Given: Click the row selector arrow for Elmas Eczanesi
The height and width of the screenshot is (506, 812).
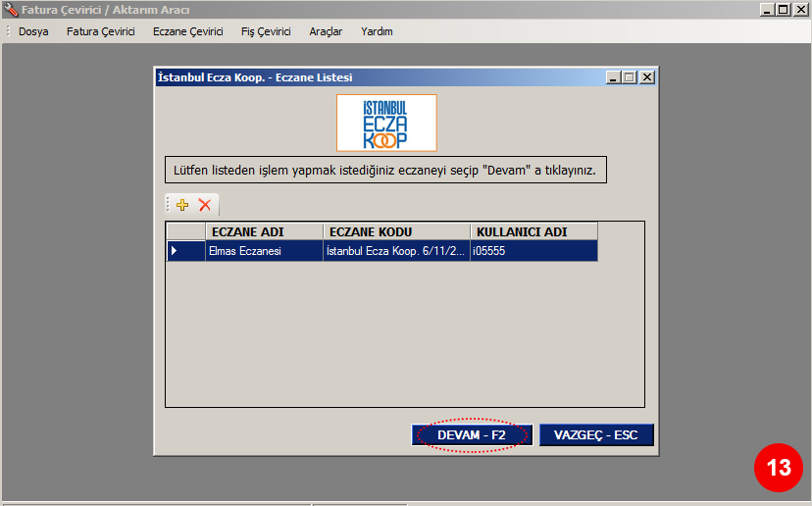Looking at the screenshot, I should click(x=186, y=251).
